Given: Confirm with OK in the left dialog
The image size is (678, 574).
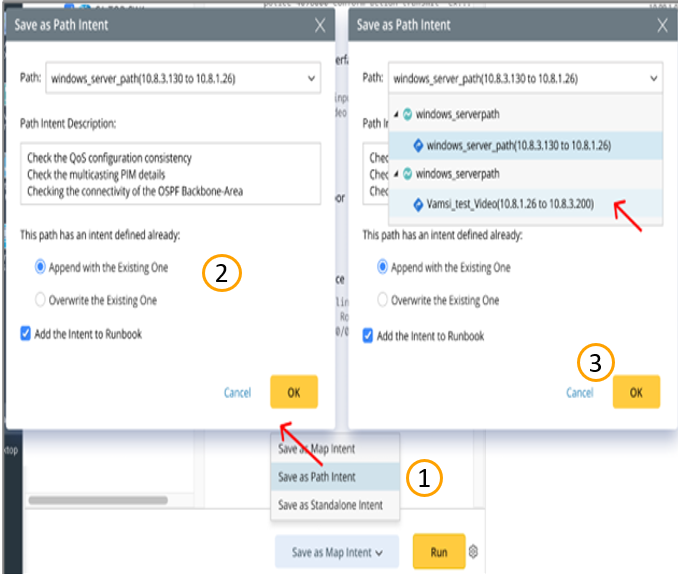Looking at the screenshot, I should (293, 392).
